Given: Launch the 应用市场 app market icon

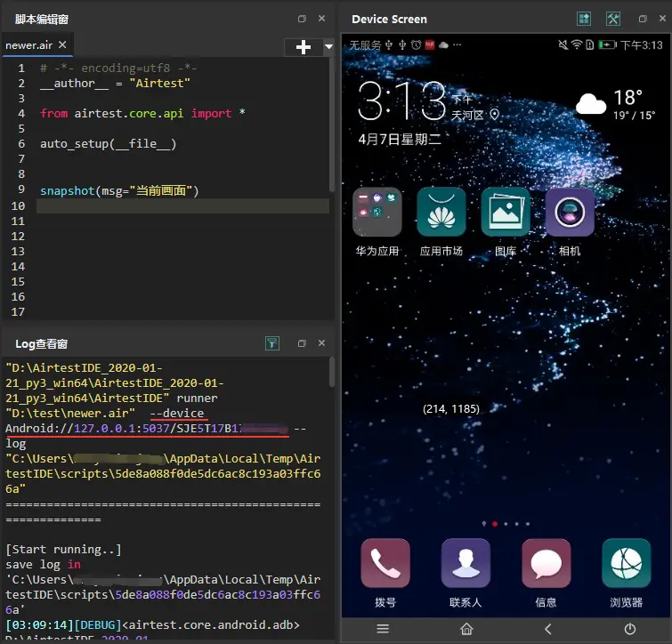Looking at the screenshot, I should [441, 212].
